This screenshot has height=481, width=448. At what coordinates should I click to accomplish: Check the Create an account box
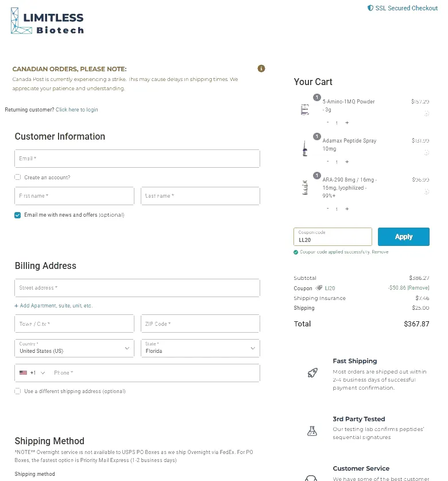point(17,178)
